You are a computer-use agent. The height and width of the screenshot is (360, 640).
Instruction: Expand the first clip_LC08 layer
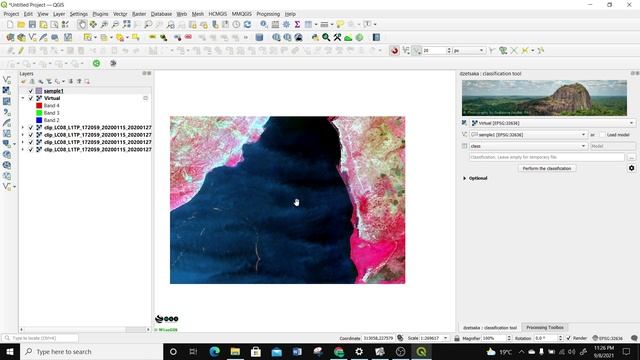(23, 128)
